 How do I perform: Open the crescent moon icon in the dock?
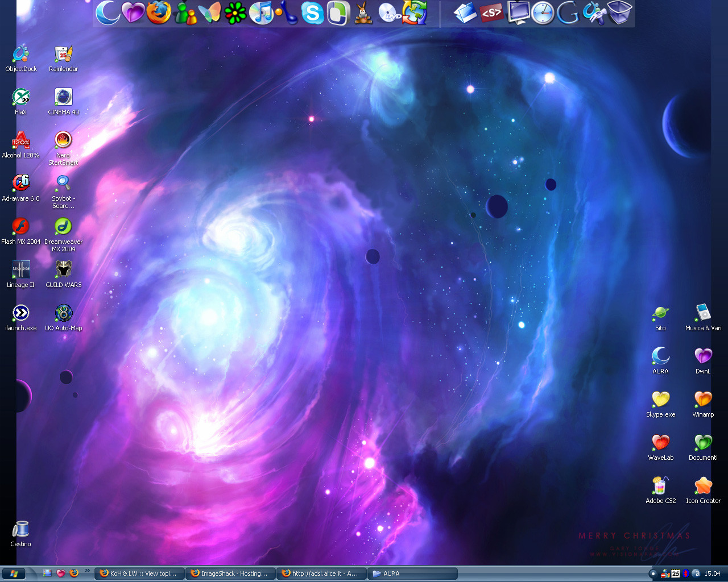107,13
